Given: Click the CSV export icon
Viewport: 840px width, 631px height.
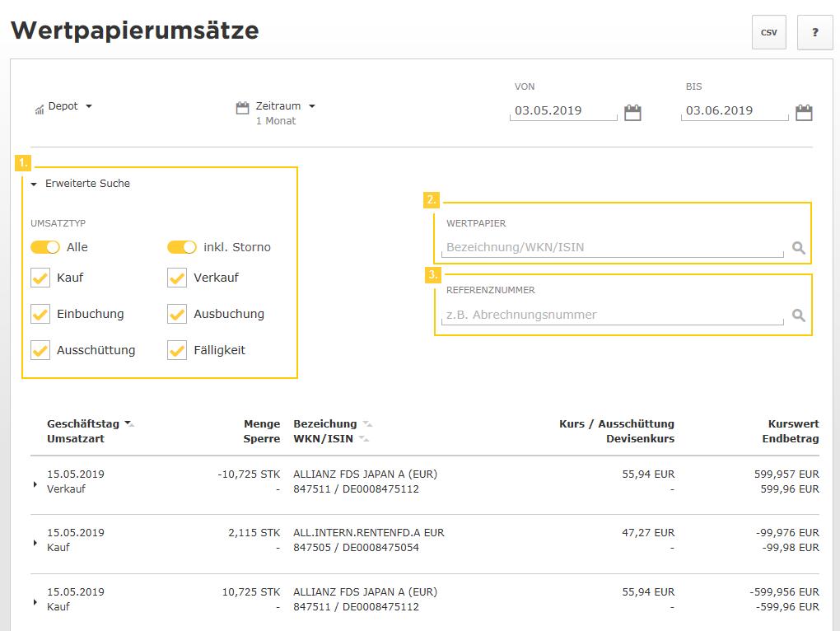Looking at the screenshot, I should [768, 33].
